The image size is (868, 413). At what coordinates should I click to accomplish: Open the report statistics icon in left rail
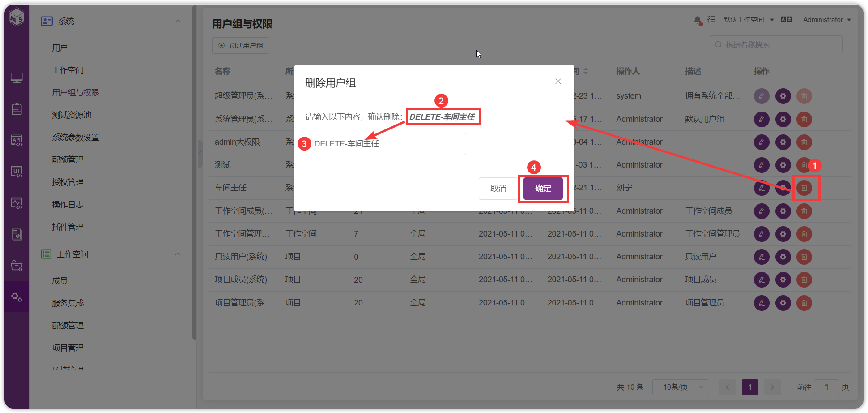17,235
